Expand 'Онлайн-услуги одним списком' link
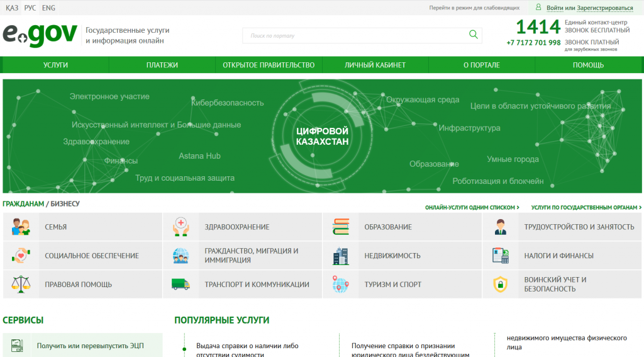 (x=472, y=207)
